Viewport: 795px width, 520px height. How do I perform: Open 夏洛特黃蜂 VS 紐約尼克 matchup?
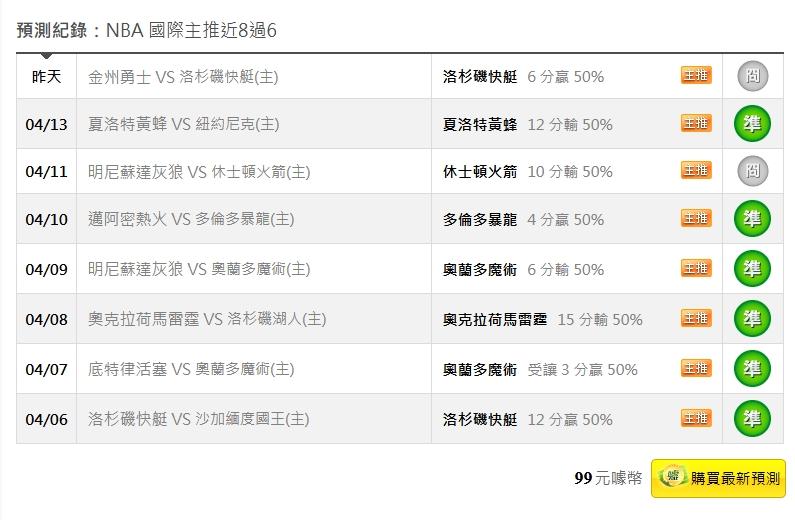tap(183, 125)
